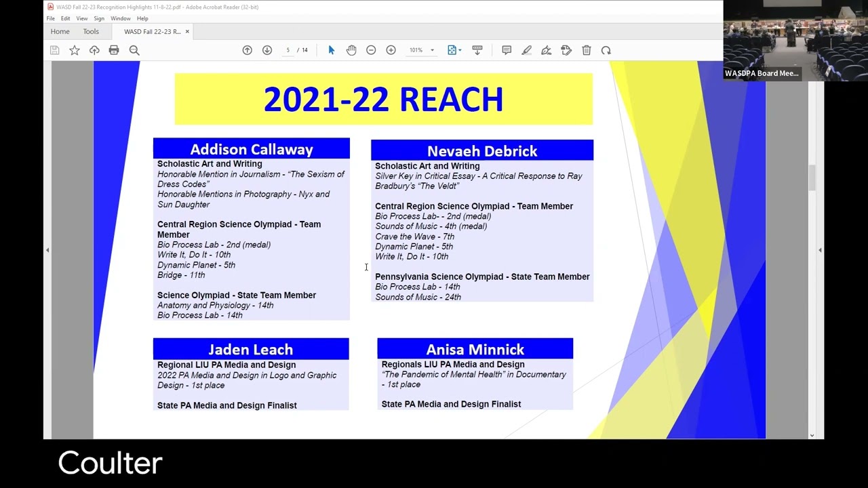
Task: Open the Sign menu
Action: click(99, 18)
